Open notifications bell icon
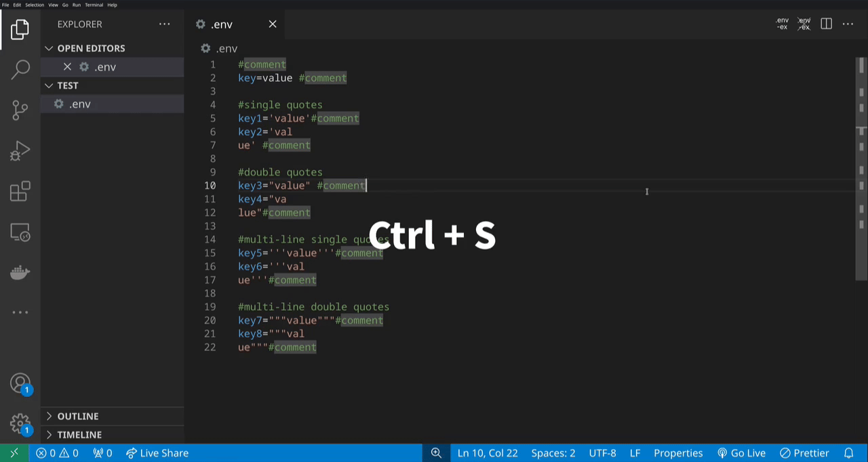 pos(848,453)
